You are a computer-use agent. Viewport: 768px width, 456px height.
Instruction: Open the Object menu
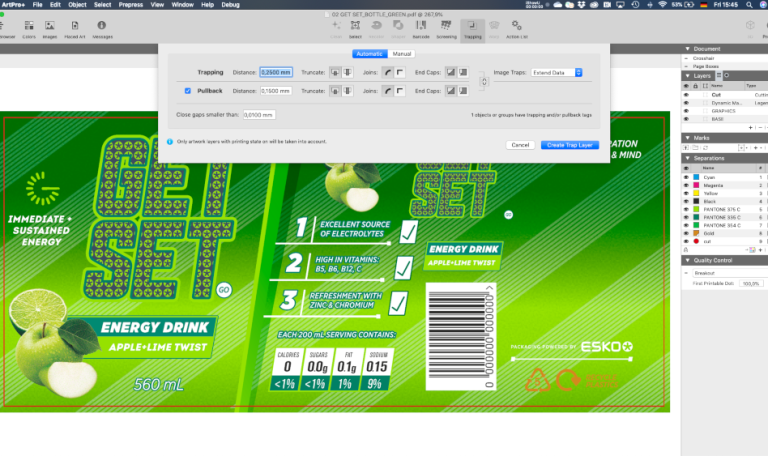[77, 5]
